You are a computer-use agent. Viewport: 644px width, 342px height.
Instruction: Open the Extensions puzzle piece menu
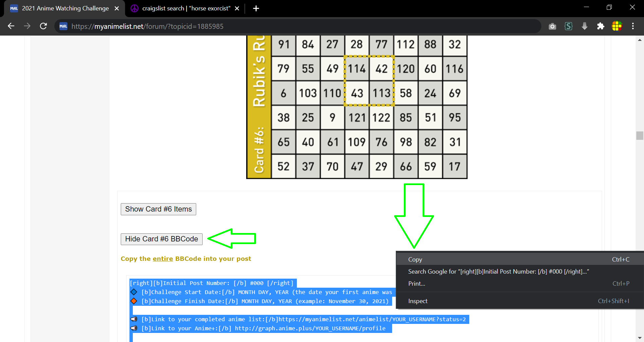(601, 26)
